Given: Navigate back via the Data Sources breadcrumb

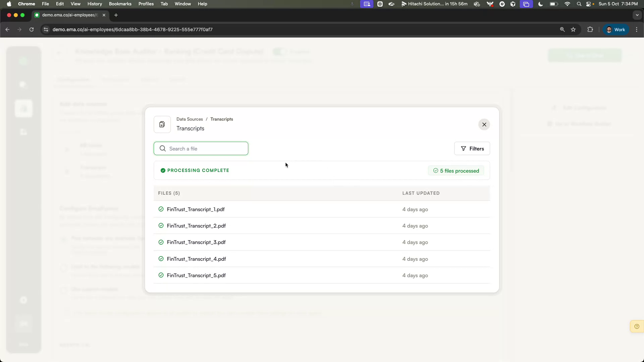Looking at the screenshot, I should pyautogui.click(x=190, y=119).
